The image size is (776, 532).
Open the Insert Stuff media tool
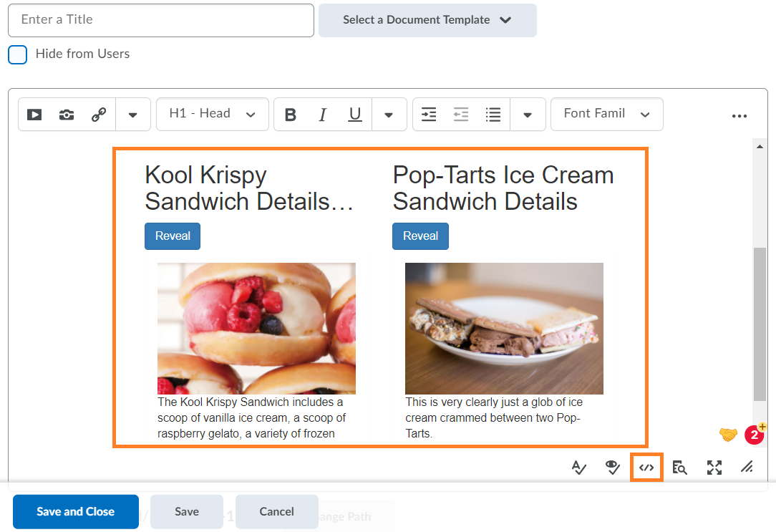pyautogui.click(x=34, y=114)
